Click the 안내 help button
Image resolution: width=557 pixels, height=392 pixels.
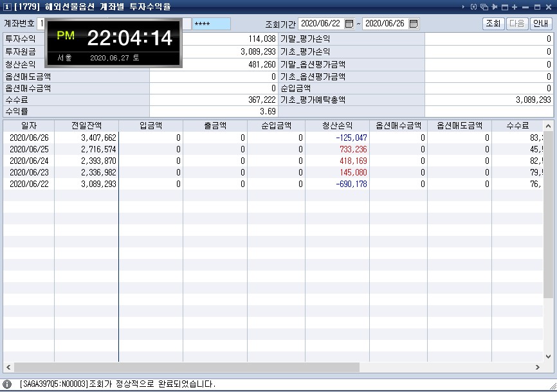tap(540, 24)
